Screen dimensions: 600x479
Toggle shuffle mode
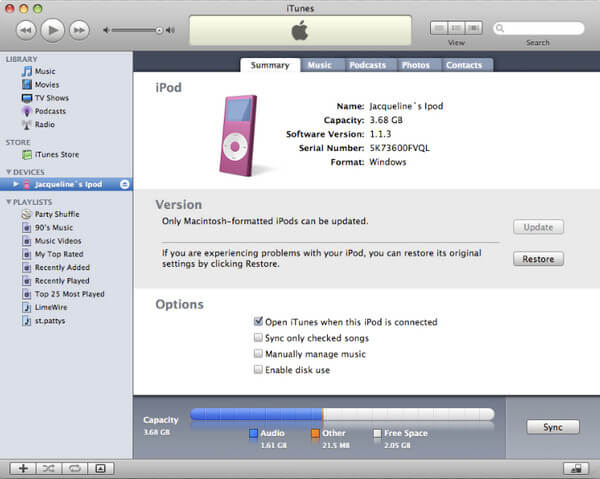click(x=49, y=468)
